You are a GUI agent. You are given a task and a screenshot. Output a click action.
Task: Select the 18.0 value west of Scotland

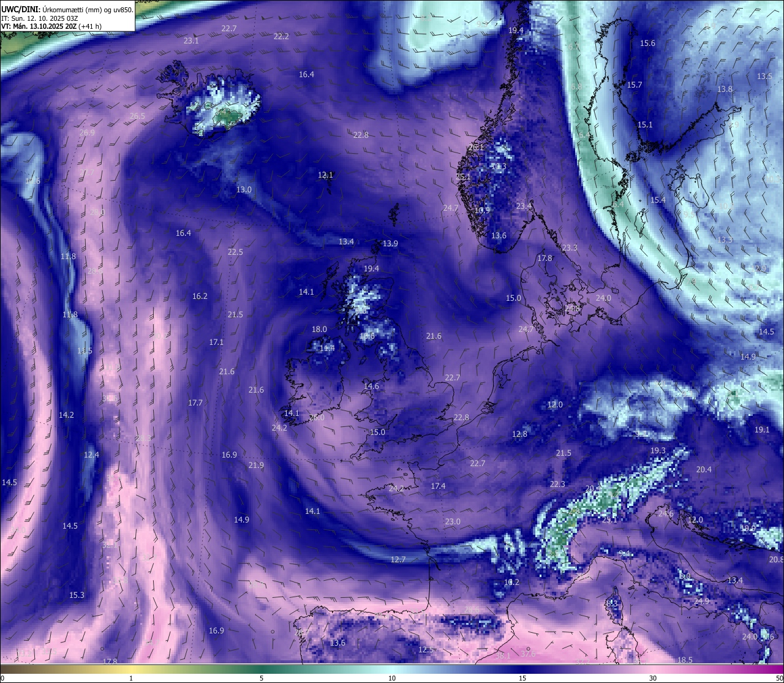(x=319, y=329)
